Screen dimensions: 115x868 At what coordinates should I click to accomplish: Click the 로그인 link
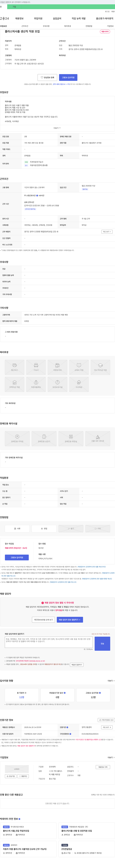point(107,11)
